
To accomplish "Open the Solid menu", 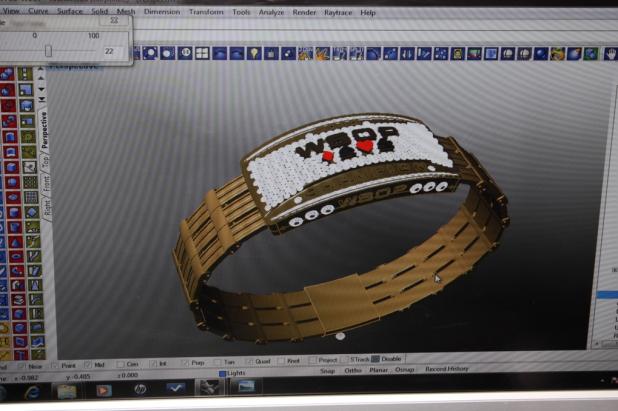I will click(x=99, y=11).
